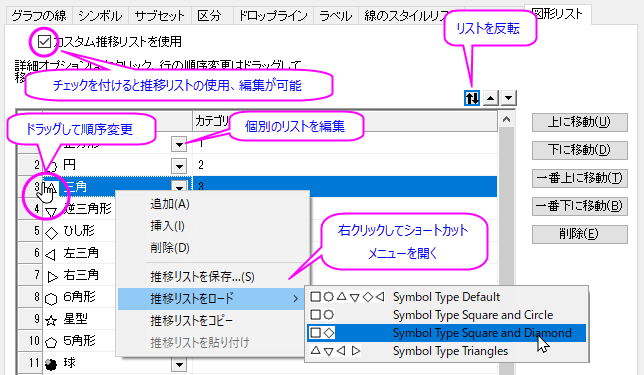
Task: Click row header number 8
Action: [30, 297]
